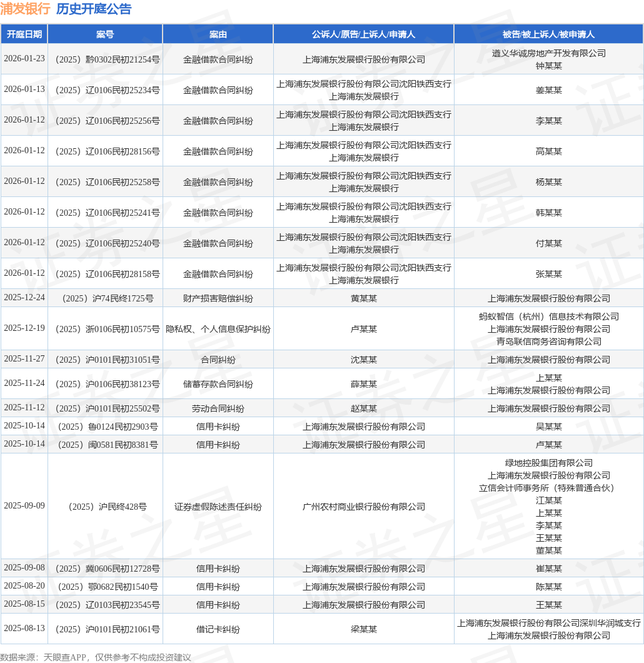644x663 pixels.
Task: Click defendant 立信会计师事务所（特殊普通合伙）
Action: point(548,488)
